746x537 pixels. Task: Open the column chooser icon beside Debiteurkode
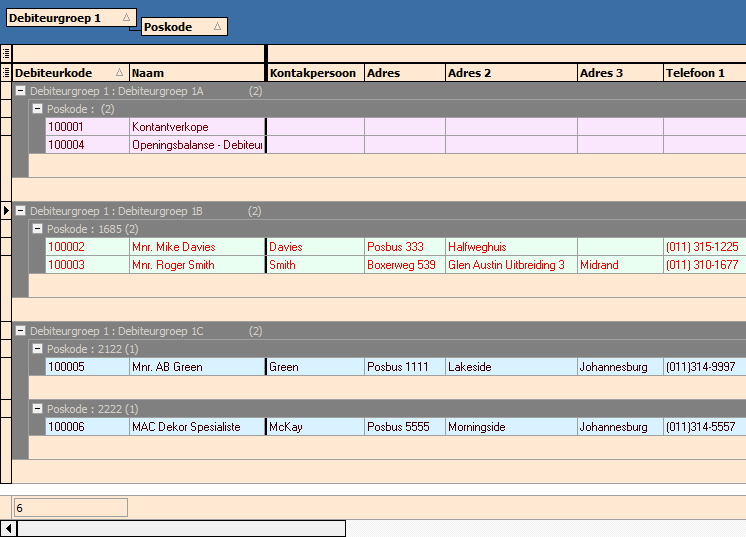tap(6, 73)
